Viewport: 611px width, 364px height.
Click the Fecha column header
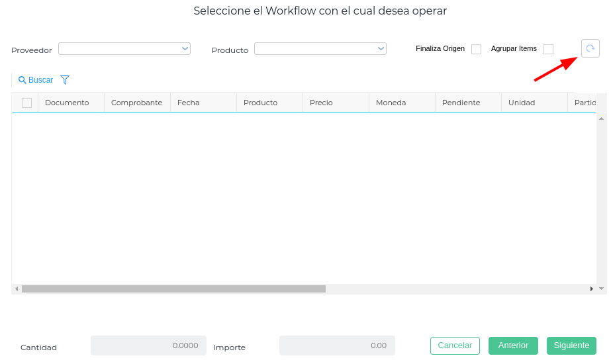tap(189, 103)
